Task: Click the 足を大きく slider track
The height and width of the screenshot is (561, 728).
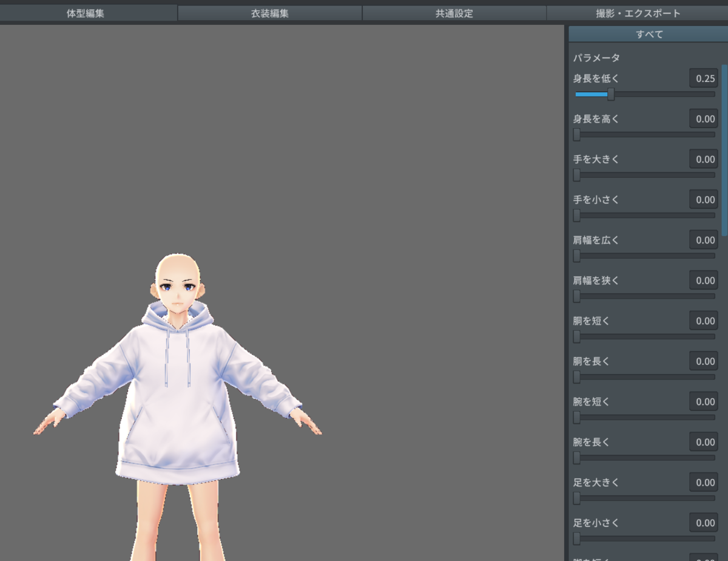Action: [645, 498]
